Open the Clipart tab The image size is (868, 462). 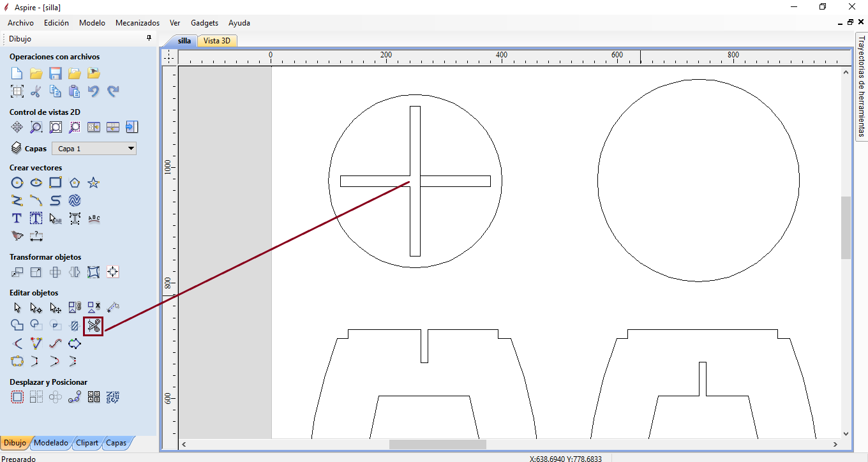pos(87,443)
